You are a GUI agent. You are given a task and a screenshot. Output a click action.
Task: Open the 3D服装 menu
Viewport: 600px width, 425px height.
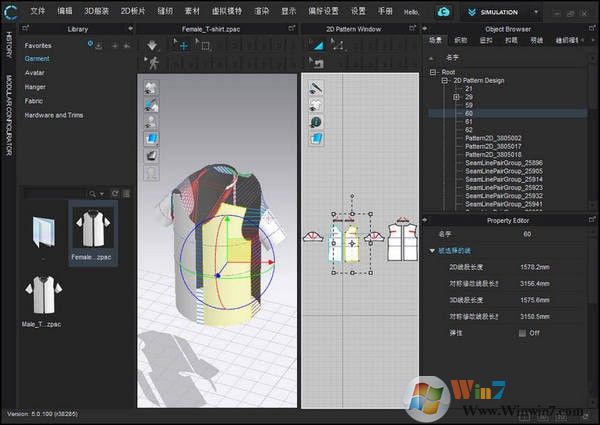click(x=96, y=12)
